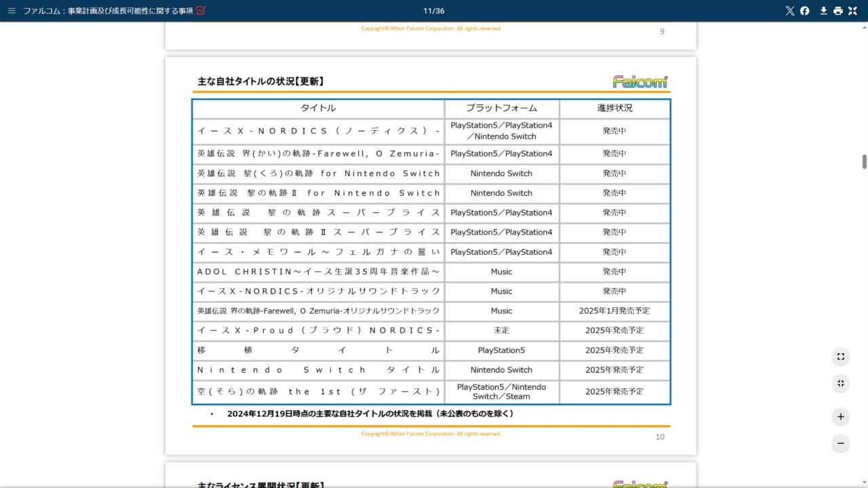Click the 主なライセンス展開状況 heading on the next page
The height and width of the screenshot is (488, 868).
260,485
